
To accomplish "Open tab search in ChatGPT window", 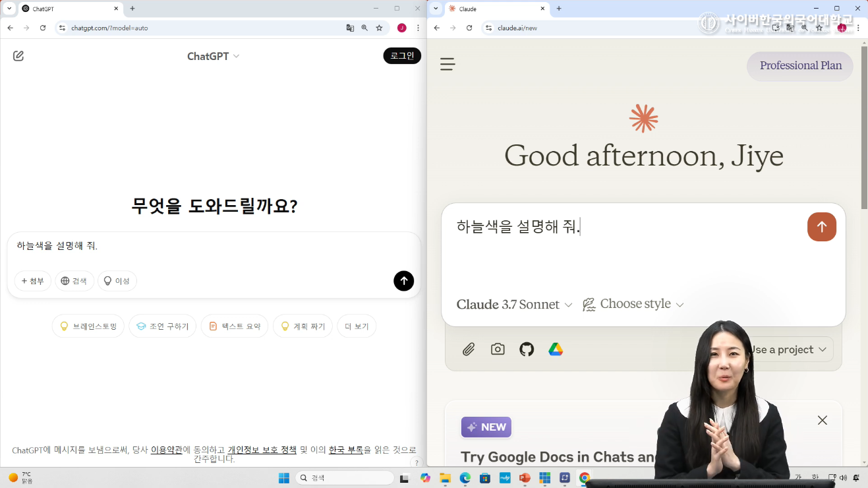I will click(9, 9).
